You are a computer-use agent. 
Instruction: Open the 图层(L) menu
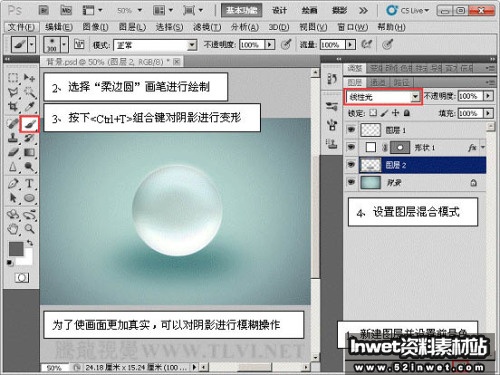pyautogui.click(x=132, y=27)
